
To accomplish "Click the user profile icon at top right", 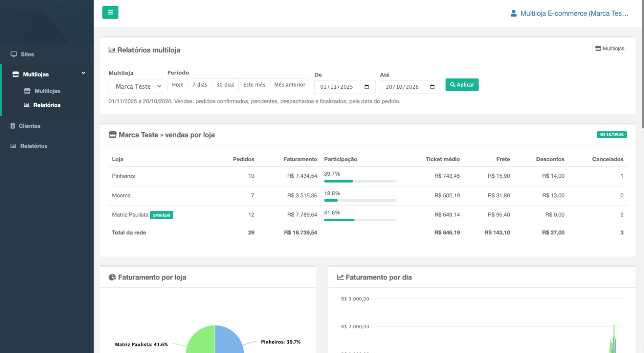I will pos(514,13).
